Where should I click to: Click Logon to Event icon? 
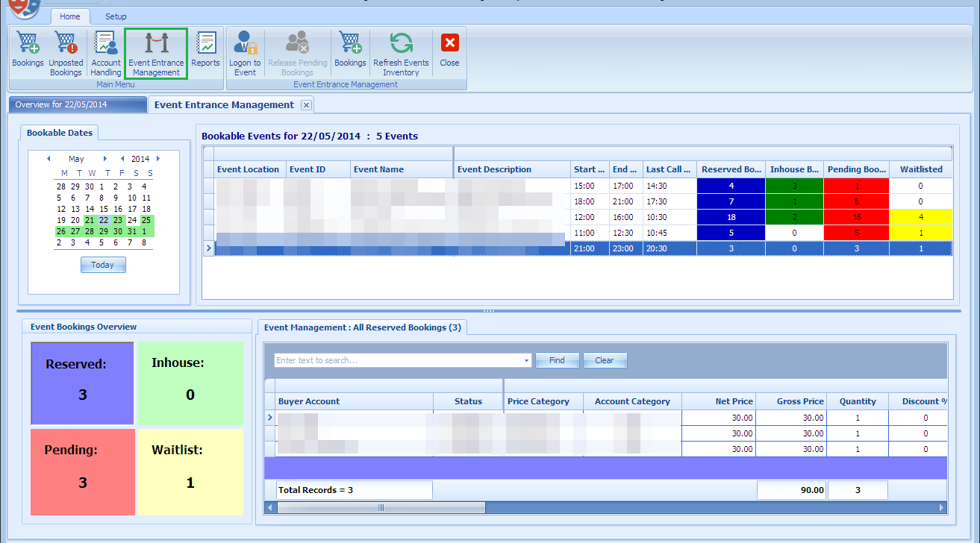(245, 53)
